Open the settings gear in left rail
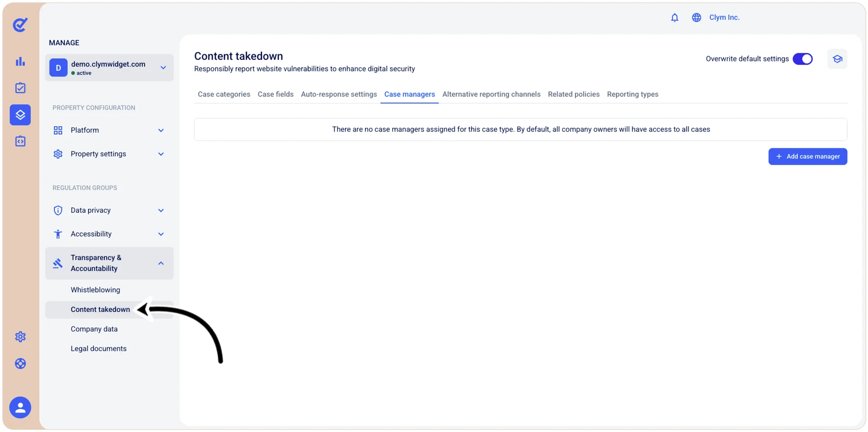 point(20,337)
